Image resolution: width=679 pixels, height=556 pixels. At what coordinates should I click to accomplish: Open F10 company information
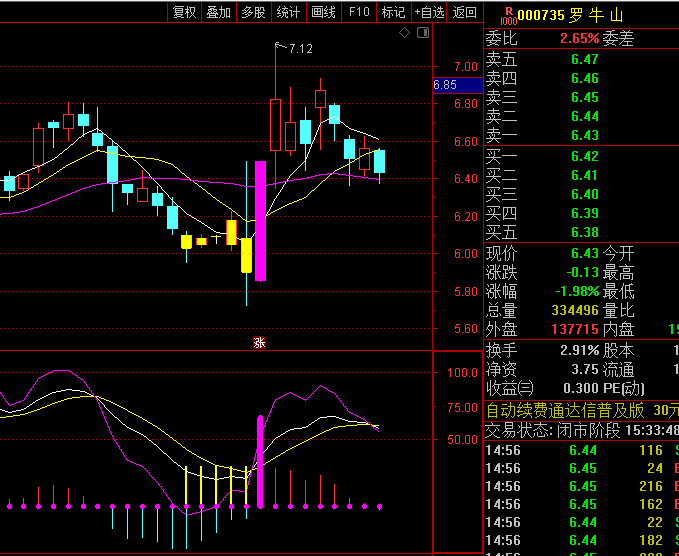click(x=359, y=12)
